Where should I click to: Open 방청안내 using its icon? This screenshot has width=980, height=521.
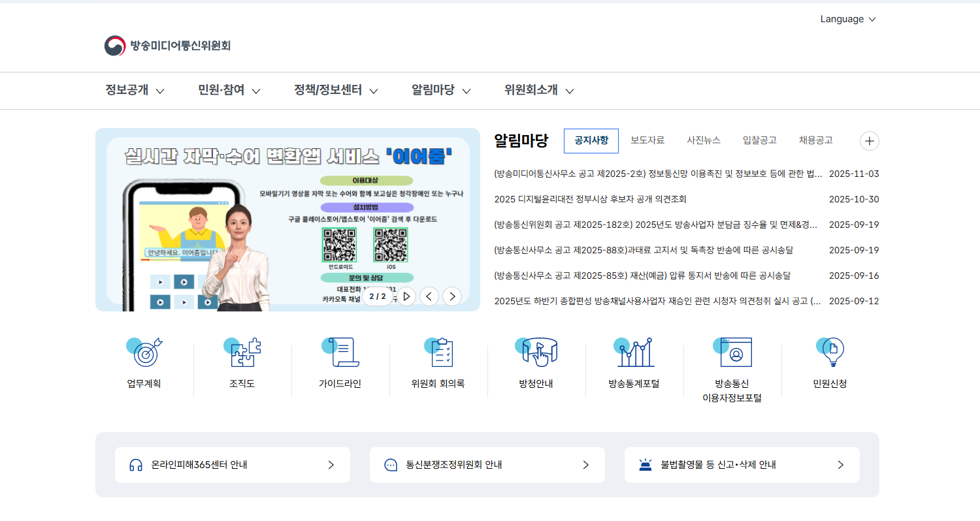pos(537,352)
